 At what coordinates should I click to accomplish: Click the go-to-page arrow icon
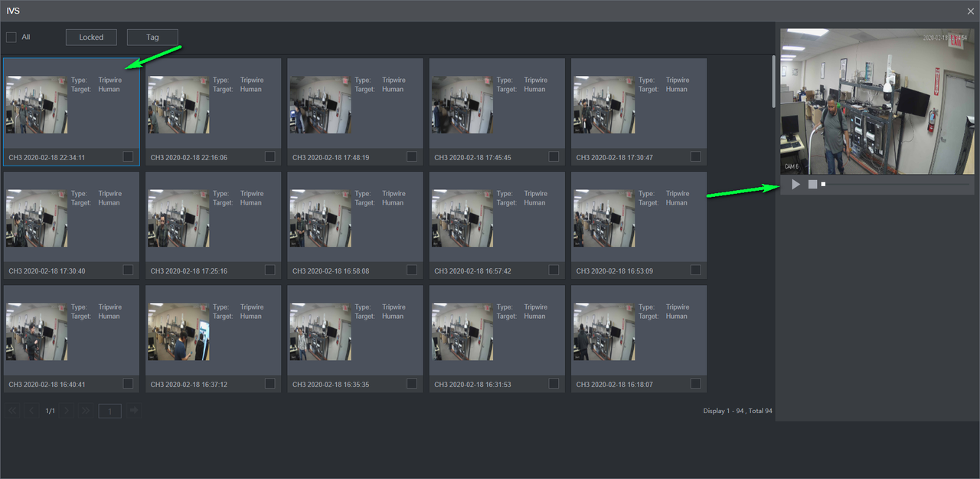[134, 411]
